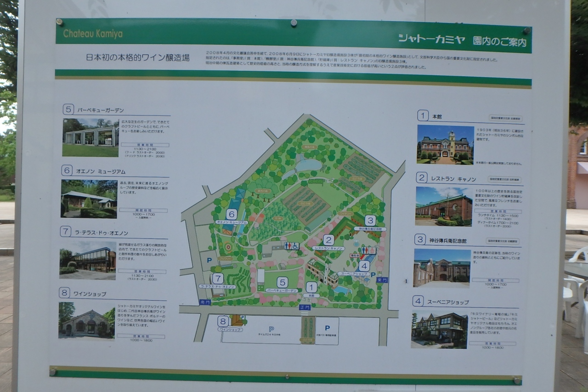Click map marker 7 for La Terrasse d'Oenon
Screen dimensions: 588x392
pos(218,278)
